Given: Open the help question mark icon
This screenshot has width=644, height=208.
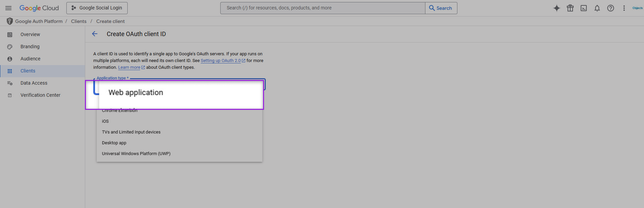Looking at the screenshot, I should click(610, 8).
